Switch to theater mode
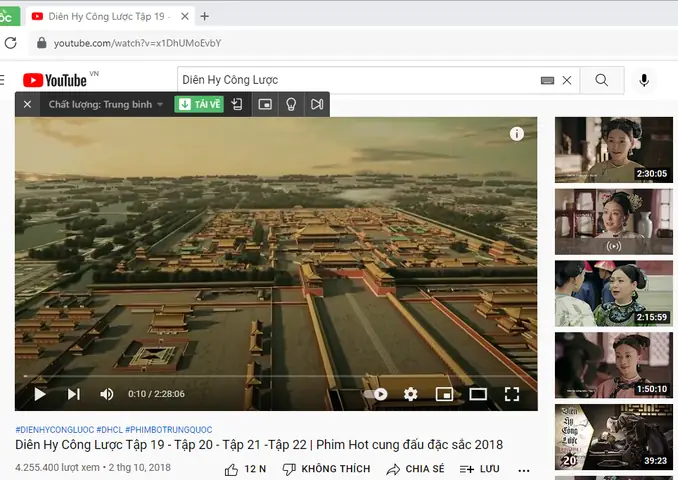Viewport: 678px width, 480px height. click(x=478, y=394)
